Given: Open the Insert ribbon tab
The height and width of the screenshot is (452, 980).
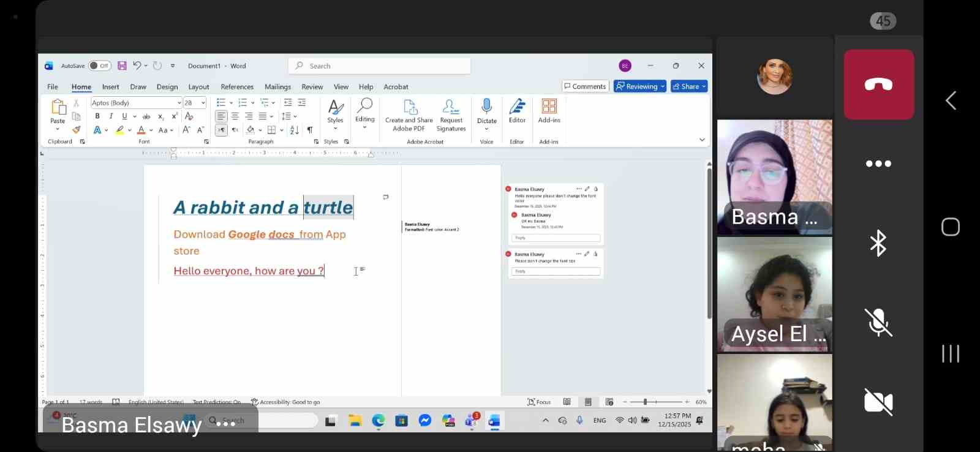Looking at the screenshot, I should 110,87.
